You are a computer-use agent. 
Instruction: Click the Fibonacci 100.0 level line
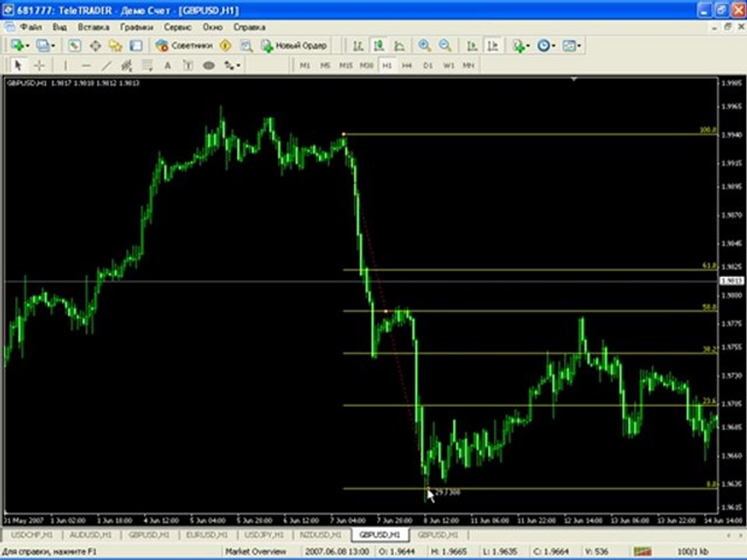(x=530, y=135)
